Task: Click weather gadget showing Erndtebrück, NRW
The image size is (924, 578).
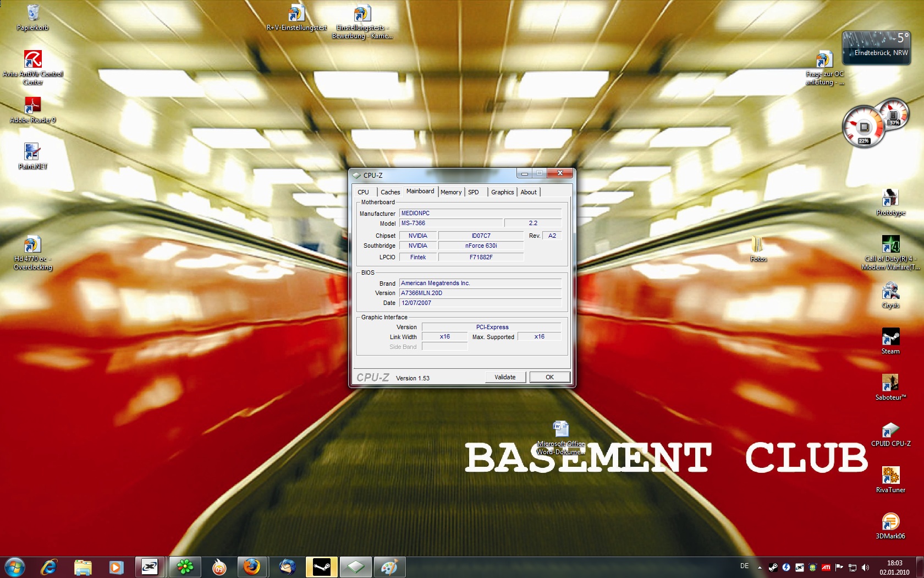Action: point(877,47)
